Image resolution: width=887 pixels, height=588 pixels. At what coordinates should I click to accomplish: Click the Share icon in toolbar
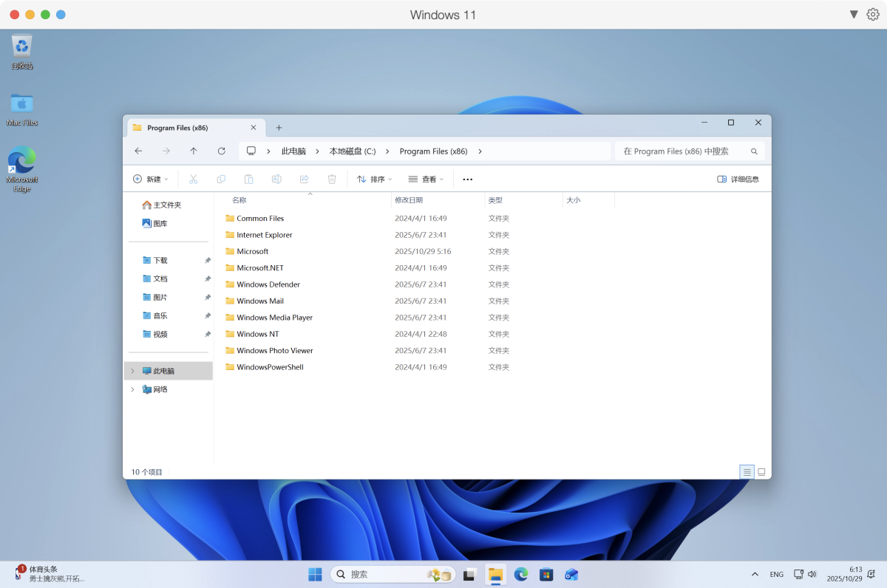304,179
